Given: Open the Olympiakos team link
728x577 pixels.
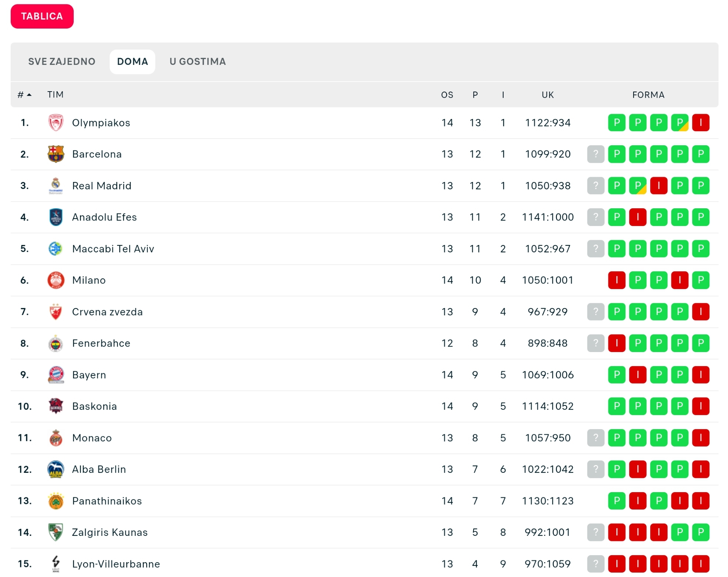Looking at the screenshot, I should pos(101,123).
